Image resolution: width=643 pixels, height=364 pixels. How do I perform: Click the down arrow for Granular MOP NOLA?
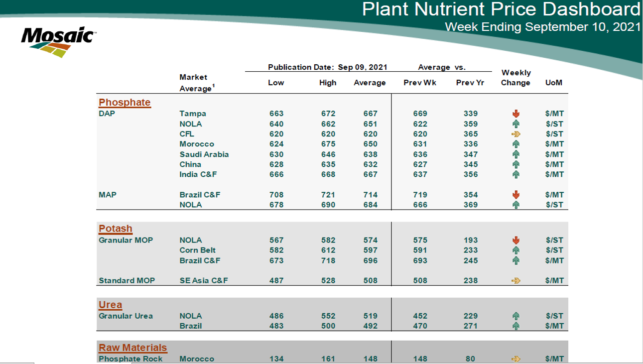click(x=515, y=240)
